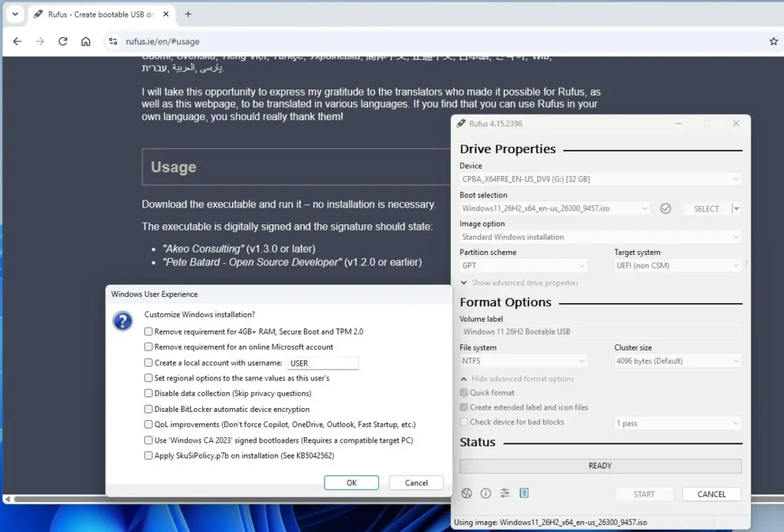This screenshot has height=532, width=784.
Task: Collapse Hide advanced format options
Action: (517, 379)
